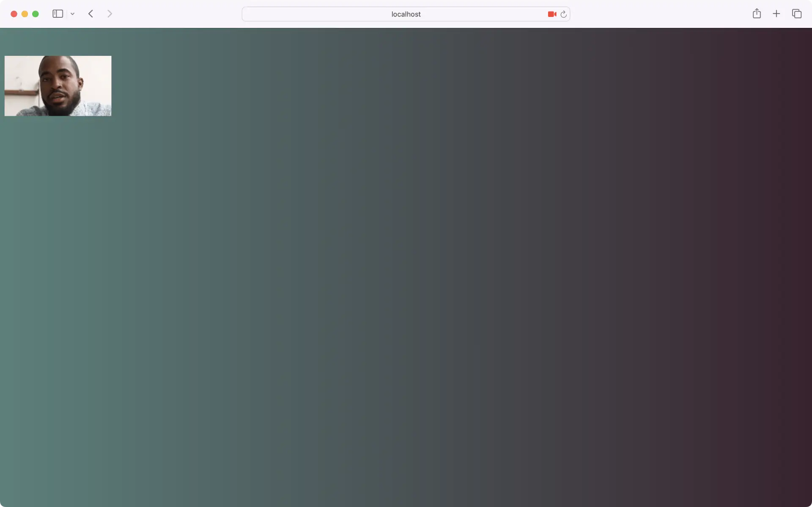The width and height of the screenshot is (812, 507).
Task: Reload the localhost page
Action: pyautogui.click(x=563, y=14)
